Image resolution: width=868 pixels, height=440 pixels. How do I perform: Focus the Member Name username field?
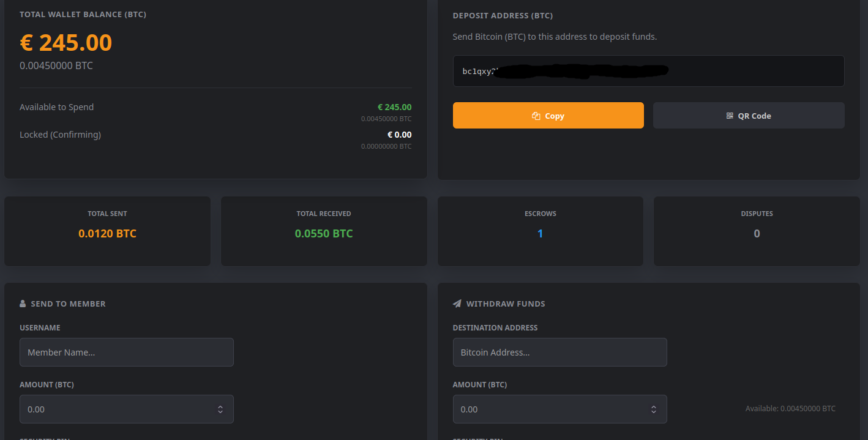pos(127,352)
